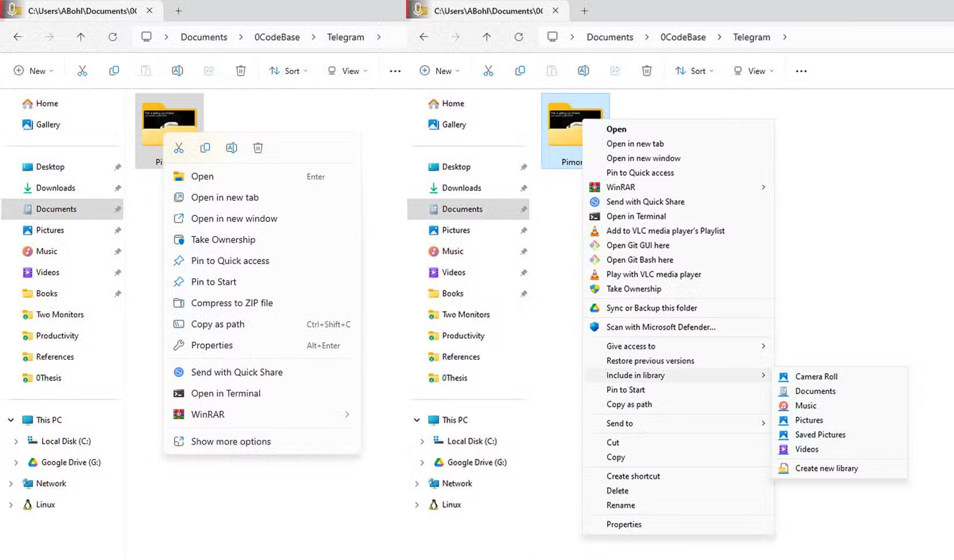Click the Delete icon in the context menu mini-toolbar
The image size is (954, 560).
pyautogui.click(x=258, y=147)
